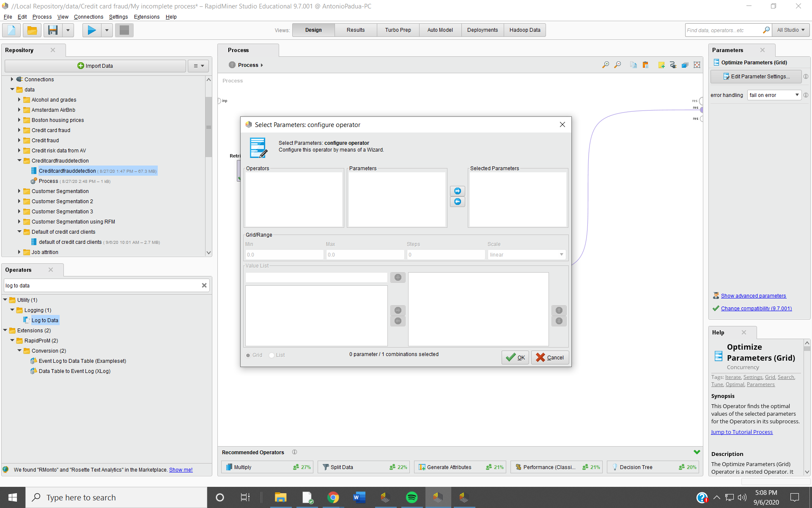Screen dimensions: 812x508
Task: Switch to the Auto Model view
Action: (440, 30)
